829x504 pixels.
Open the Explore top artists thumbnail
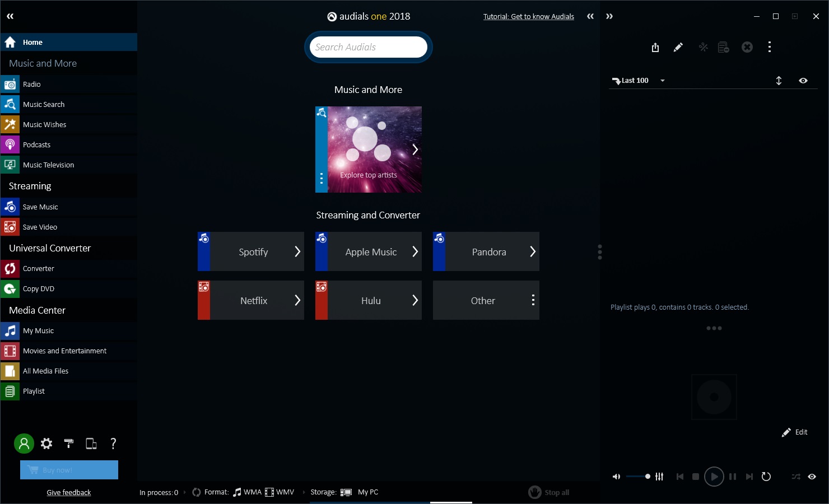point(369,150)
